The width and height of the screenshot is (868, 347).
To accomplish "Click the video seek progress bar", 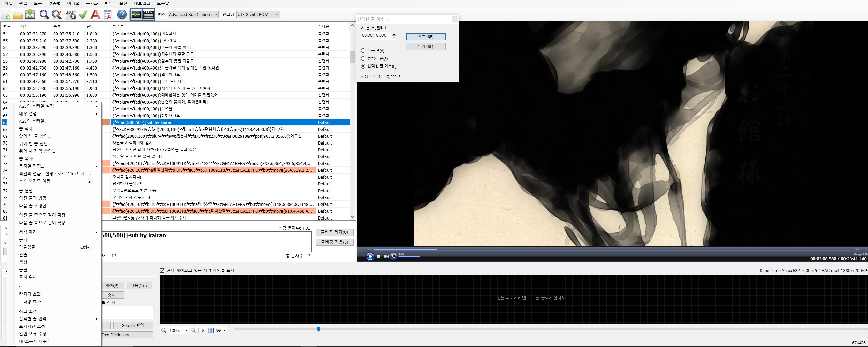I will 613,250.
